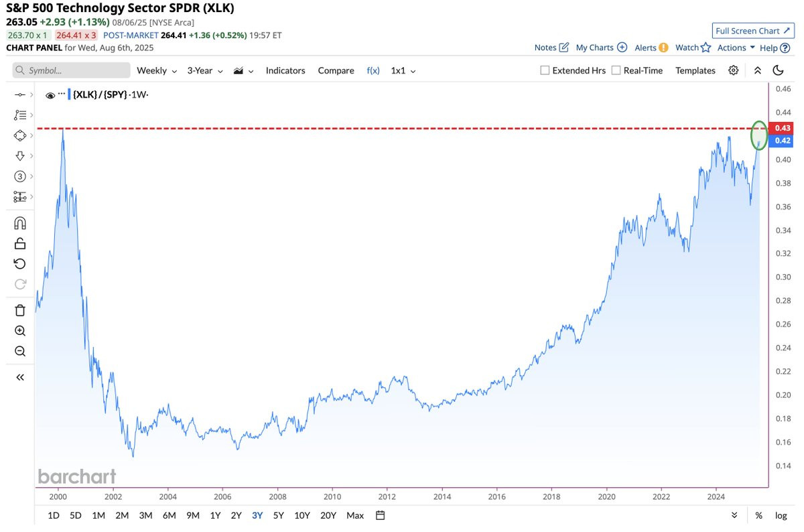
Task: Select the 3Y range tab
Action: tap(257, 515)
